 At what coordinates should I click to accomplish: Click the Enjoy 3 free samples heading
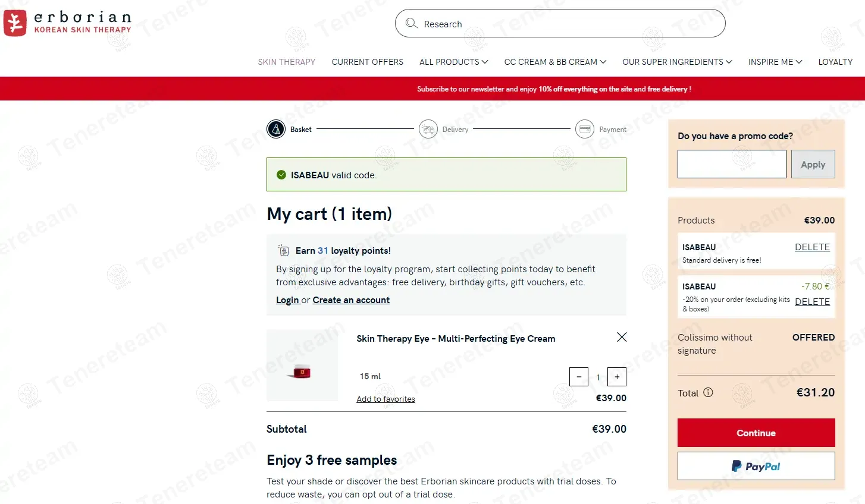(x=332, y=461)
